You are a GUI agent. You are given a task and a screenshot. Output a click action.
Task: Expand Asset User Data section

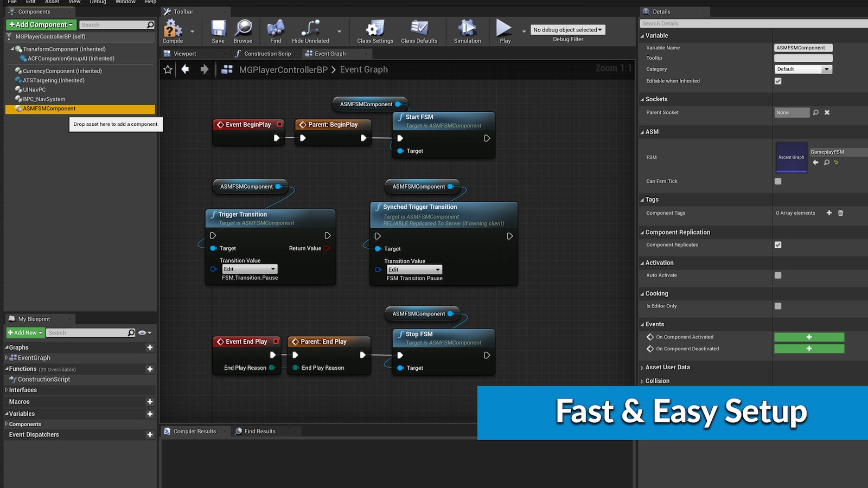pyautogui.click(x=642, y=368)
